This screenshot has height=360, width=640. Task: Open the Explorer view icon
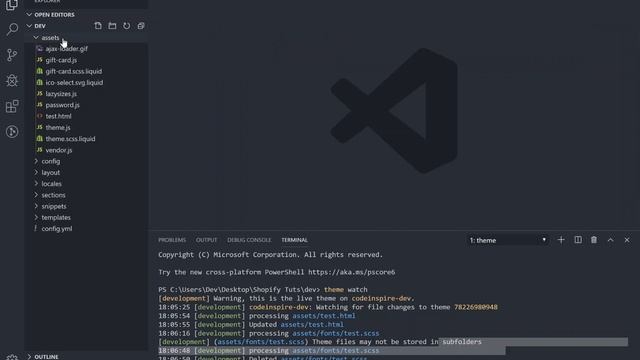[12, 5]
